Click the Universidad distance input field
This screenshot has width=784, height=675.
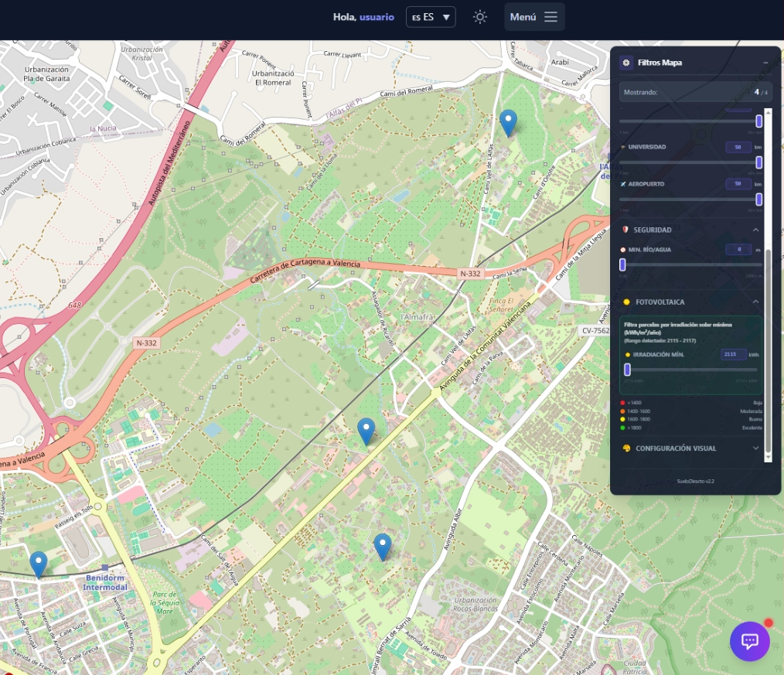click(x=738, y=147)
